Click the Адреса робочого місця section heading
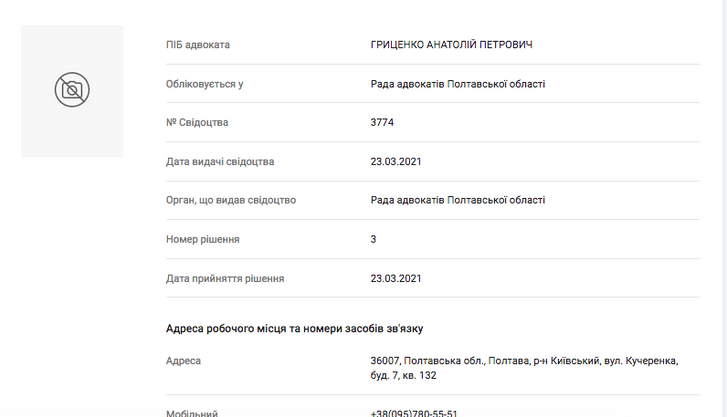727x417 pixels. 294,328
